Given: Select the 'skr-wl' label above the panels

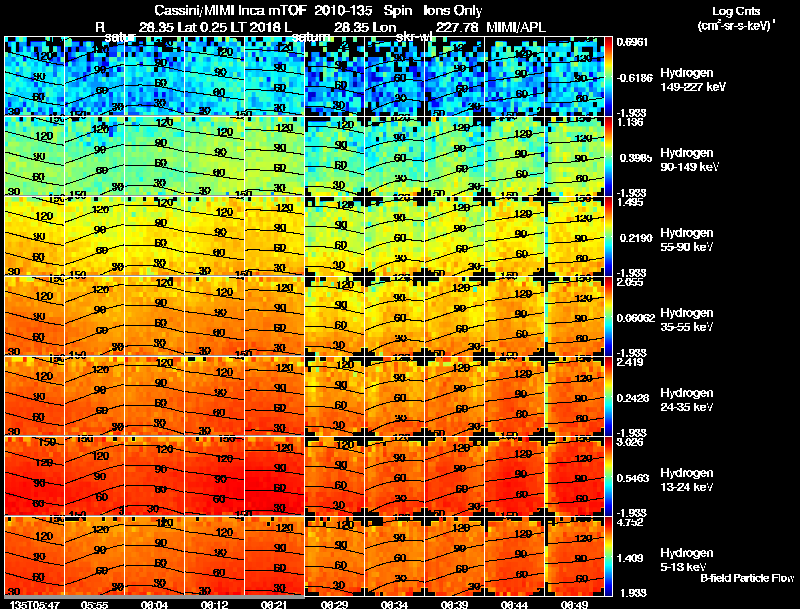Looking at the screenshot, I should (x=415, y=37).
